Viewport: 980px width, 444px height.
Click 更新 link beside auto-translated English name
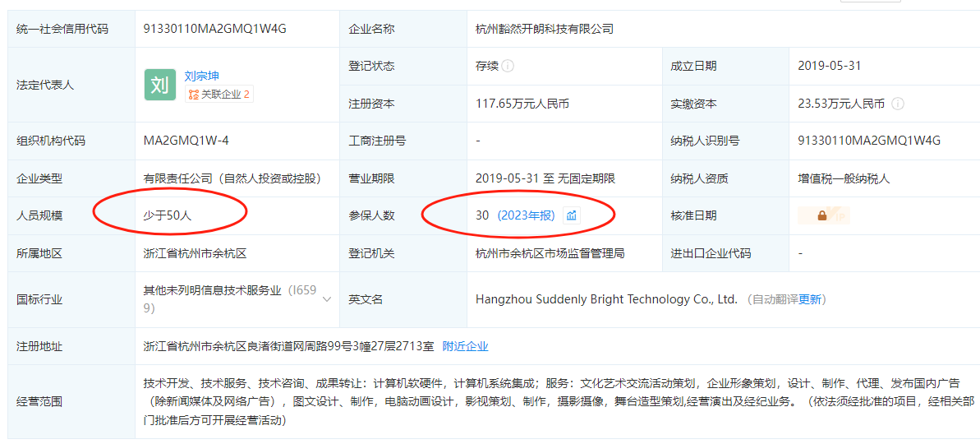[x=809, y=299]
